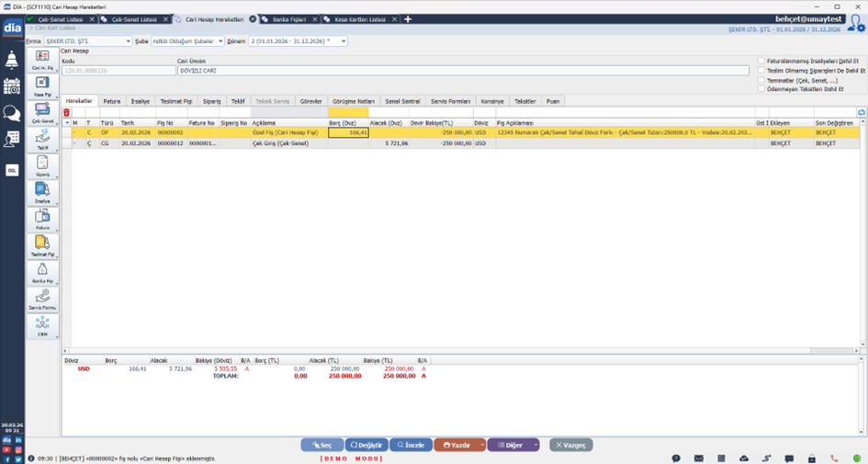The width and height of the screenshot is (868, 464).
Task: Click the refresh icon above the table
Action: (x=862, y=112)
